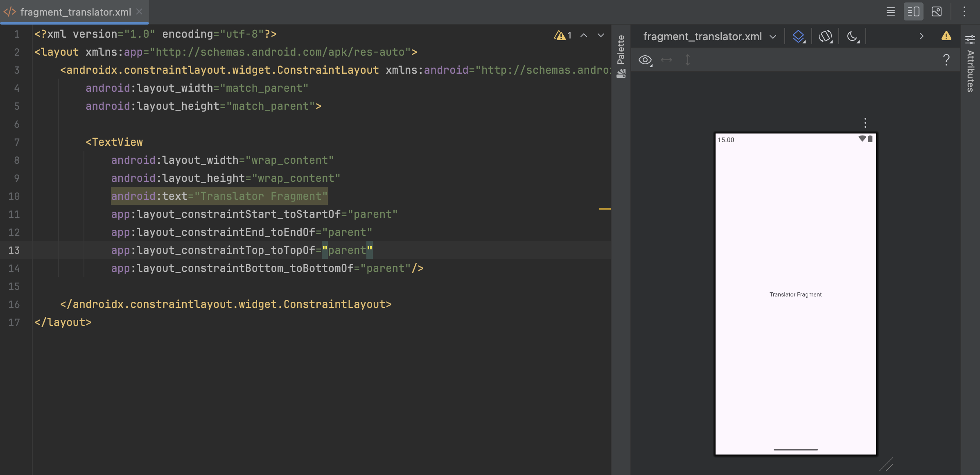Click layout_constraintBottom_toBottomOf attribute line
980x475 pixels.
(267, 268)
